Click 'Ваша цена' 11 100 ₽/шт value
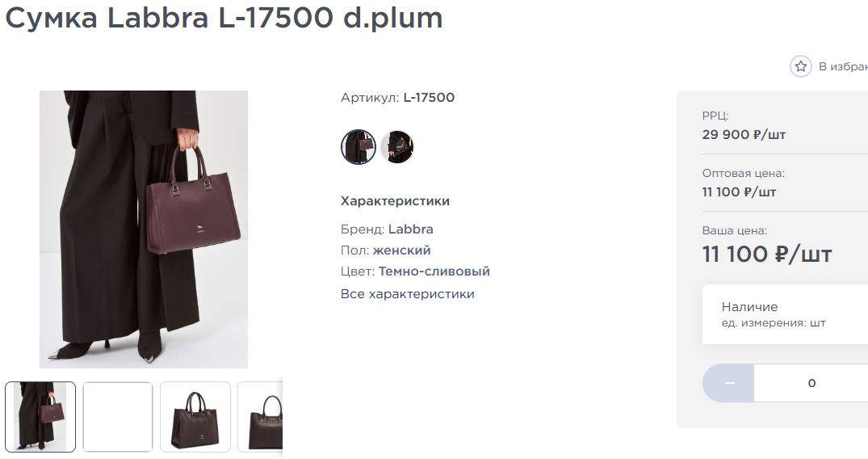Screen dimensions: 868x459 tap(767, 255)
